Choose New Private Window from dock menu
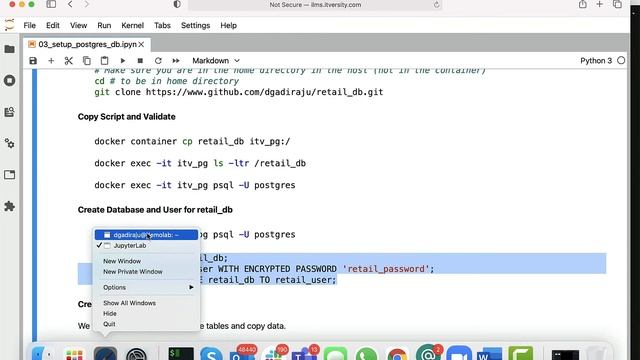 point(133,272)
